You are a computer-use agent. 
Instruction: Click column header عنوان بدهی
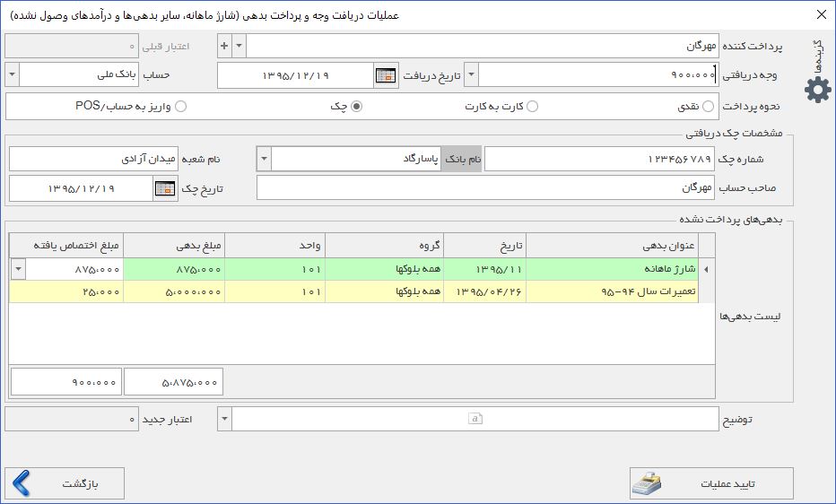coord(612,246)
